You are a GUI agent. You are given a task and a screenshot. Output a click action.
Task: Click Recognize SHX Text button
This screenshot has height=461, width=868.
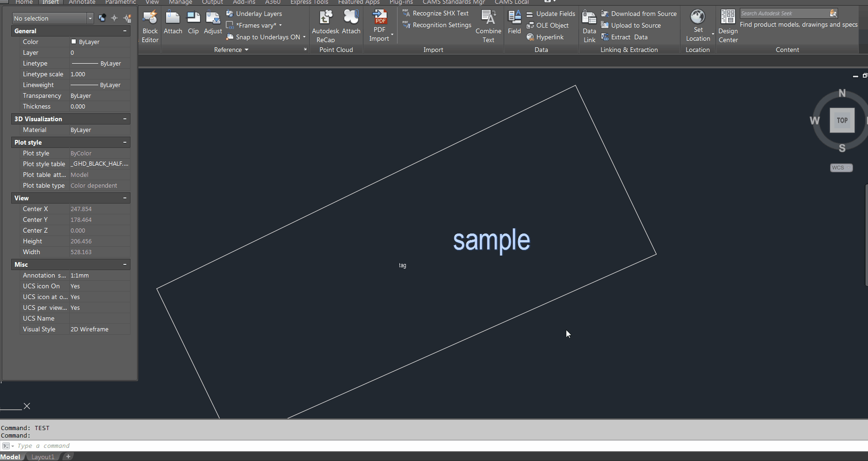coord(435,14)
